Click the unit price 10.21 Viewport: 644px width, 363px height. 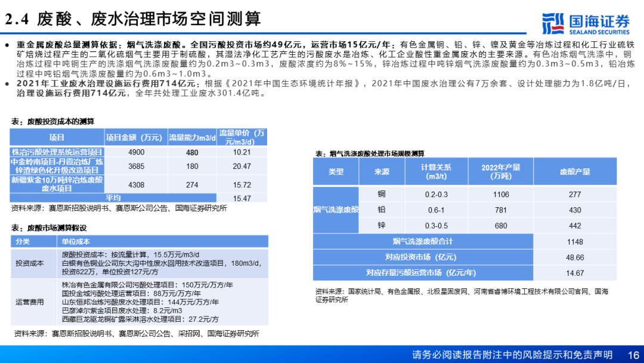tap(241, 152)
